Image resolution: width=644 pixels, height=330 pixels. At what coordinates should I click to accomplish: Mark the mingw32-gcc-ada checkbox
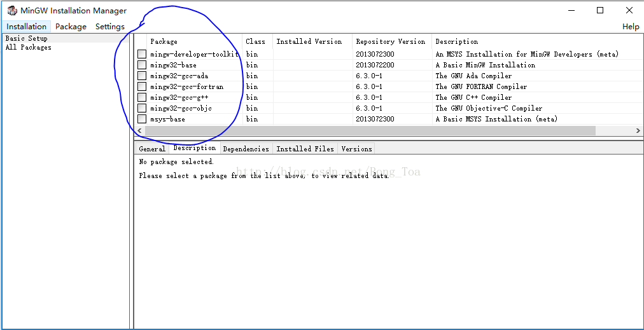tap(142, 76)
